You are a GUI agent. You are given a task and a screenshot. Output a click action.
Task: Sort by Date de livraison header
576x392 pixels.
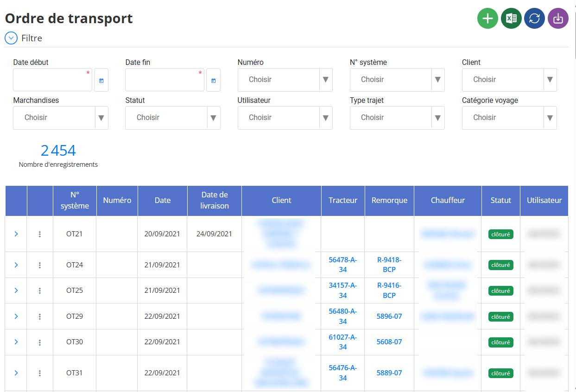tap(215, 201)
